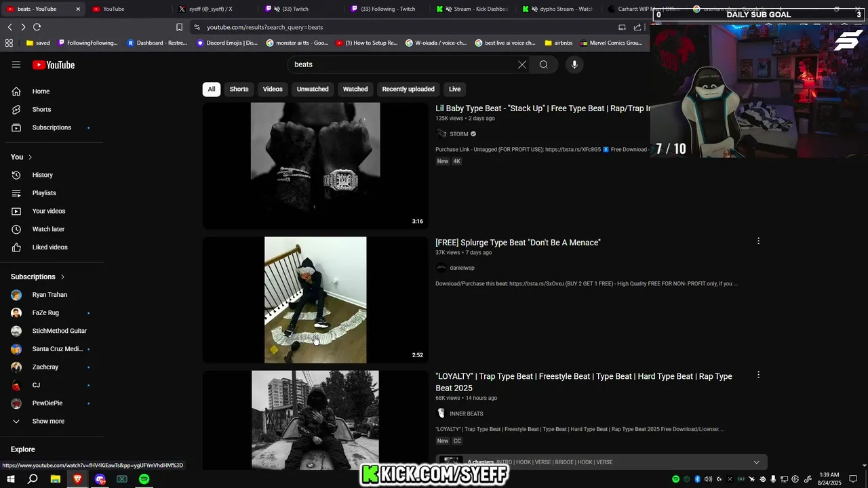Image resolution: width=868 pixels, height=488 pixels.
Task: Open the Splurge Type Beat video title
Action: point(518,243)
